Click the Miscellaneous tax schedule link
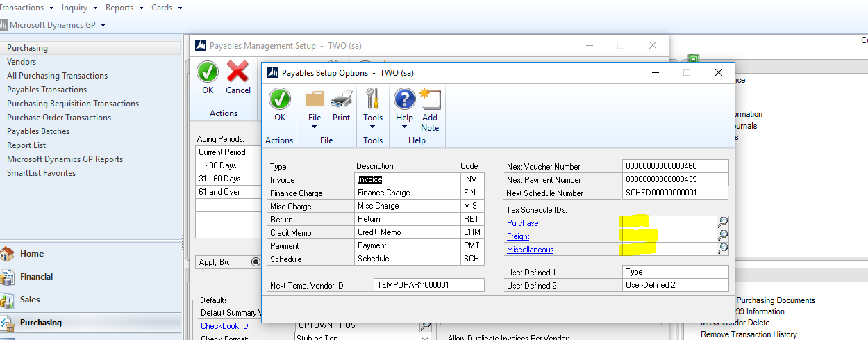868x340 pixels. (530, 250)
